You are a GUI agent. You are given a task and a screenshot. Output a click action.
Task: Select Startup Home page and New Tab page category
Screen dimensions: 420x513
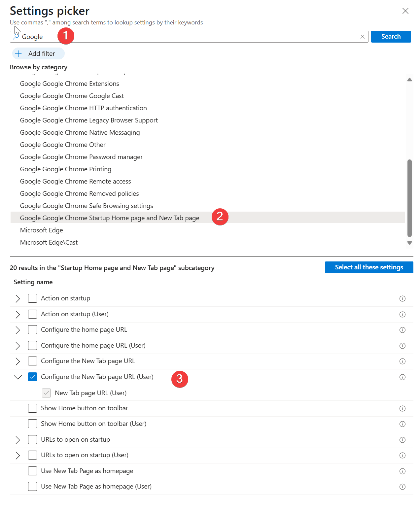pyautogui.click(x=208, y=218)
